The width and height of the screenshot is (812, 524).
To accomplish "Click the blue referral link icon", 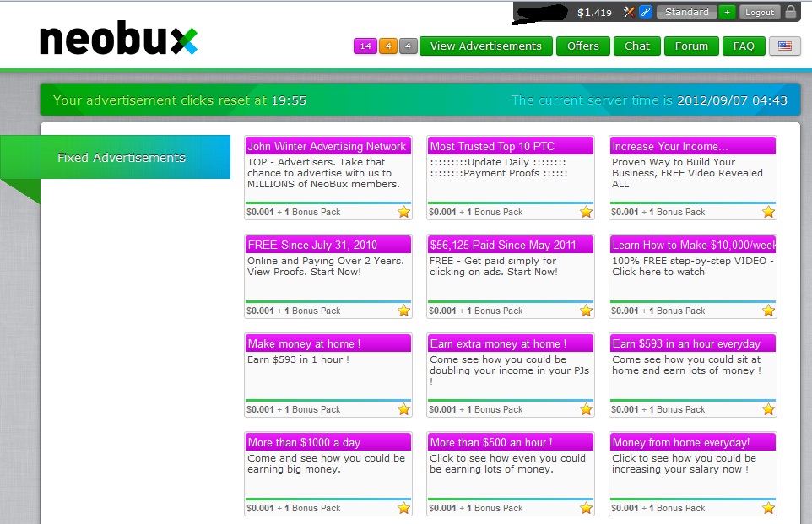I will coord(645,12).
